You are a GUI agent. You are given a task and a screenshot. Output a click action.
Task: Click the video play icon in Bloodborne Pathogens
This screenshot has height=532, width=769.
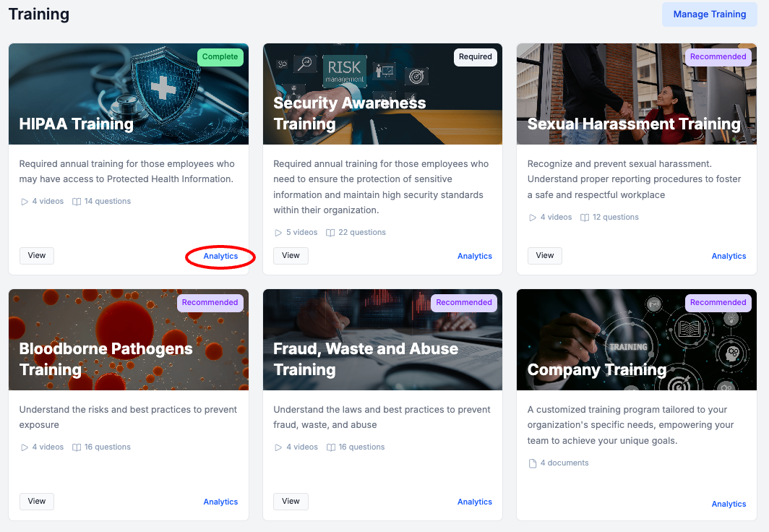pyautogui.click(x=25, y=447)
